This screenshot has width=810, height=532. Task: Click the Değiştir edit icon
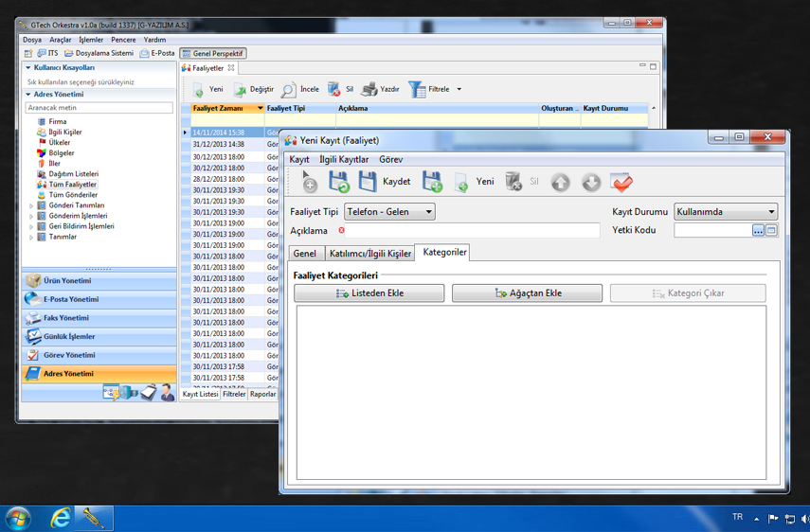240,90
